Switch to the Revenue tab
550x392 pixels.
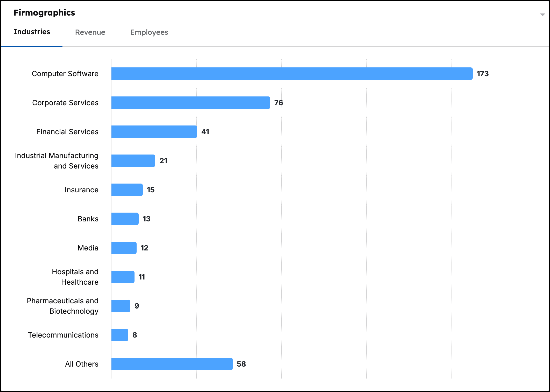(90, 32)
